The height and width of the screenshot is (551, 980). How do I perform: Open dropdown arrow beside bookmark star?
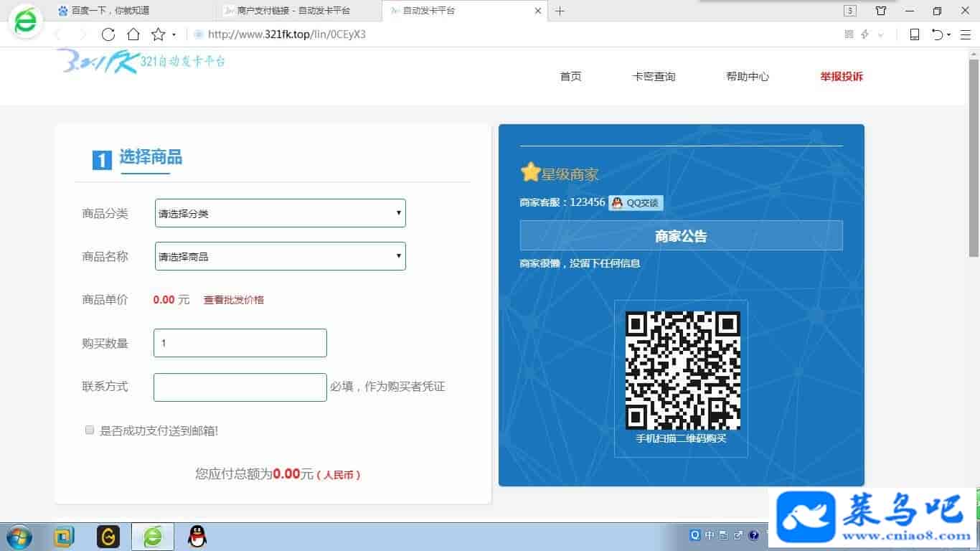(x=174, y=35)
